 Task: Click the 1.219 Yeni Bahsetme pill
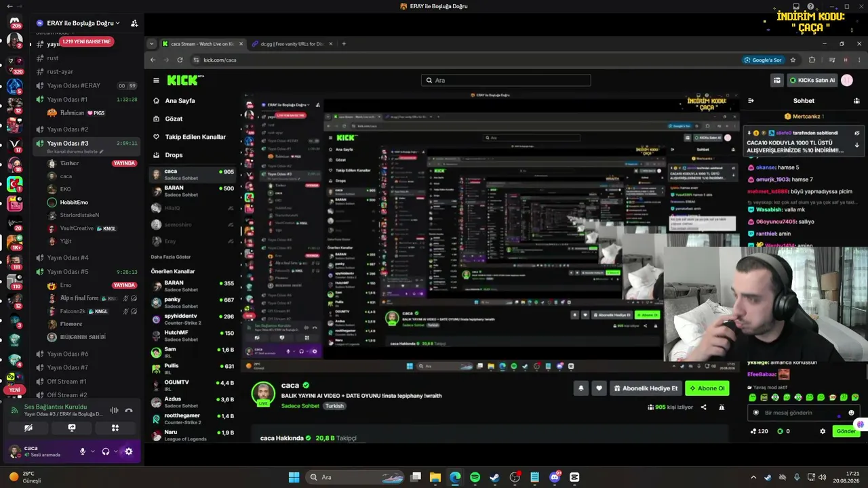click(85, 41)
